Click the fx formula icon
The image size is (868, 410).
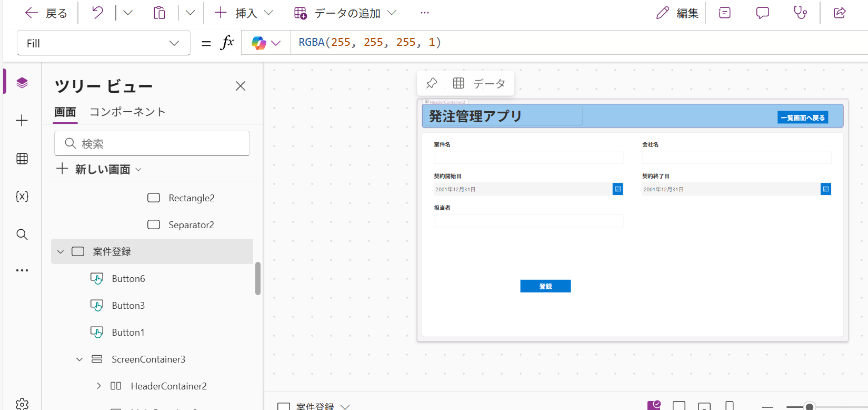click(x=227, y=42)
